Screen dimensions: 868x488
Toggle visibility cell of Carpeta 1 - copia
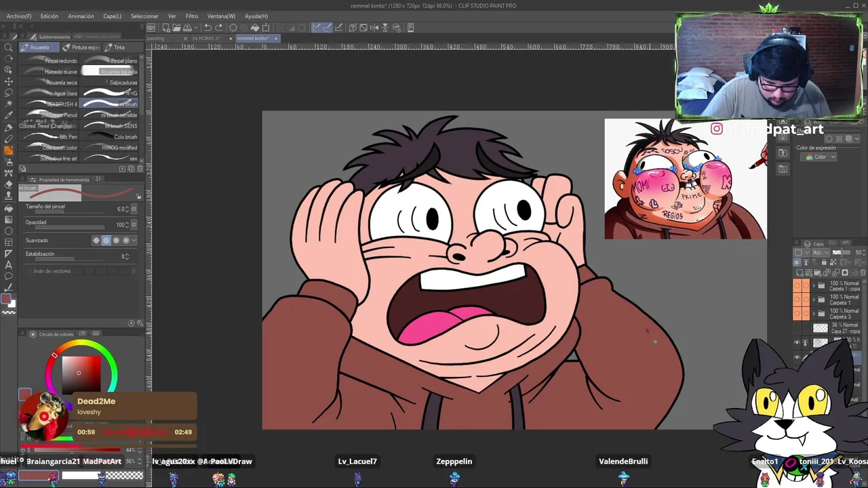point(797,285)
